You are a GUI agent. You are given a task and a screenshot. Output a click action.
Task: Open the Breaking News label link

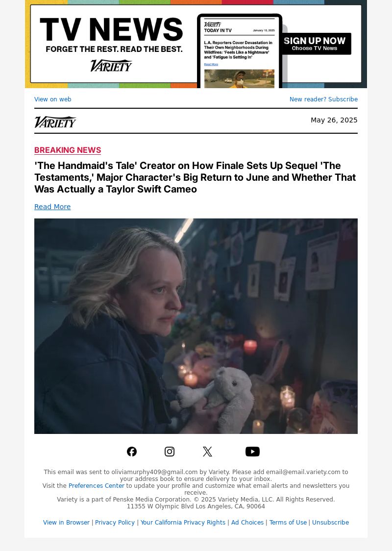(68, 150)
